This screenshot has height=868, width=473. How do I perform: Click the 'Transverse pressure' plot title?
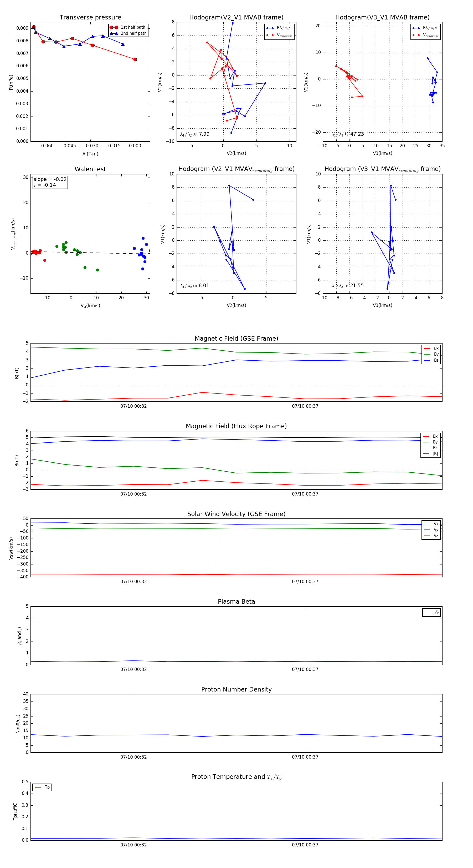pyautogui.click(x=90, y=18)
